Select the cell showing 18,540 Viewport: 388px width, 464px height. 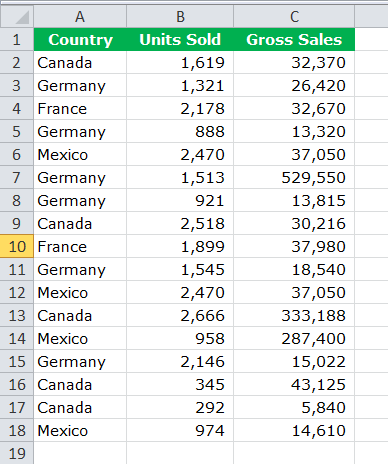[x=294, y=269]
